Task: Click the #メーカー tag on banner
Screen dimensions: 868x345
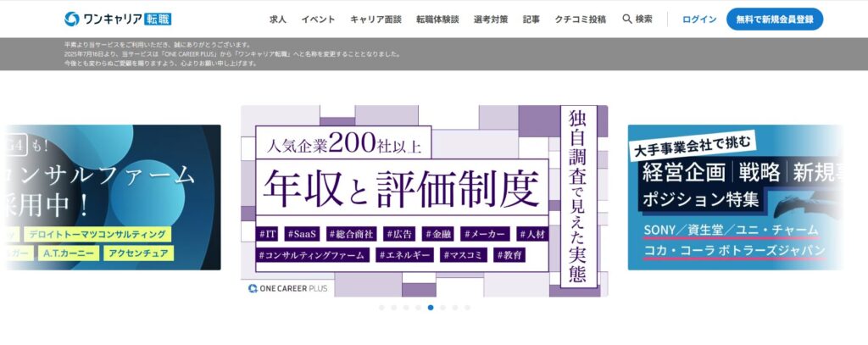Action: coord(485,234)
